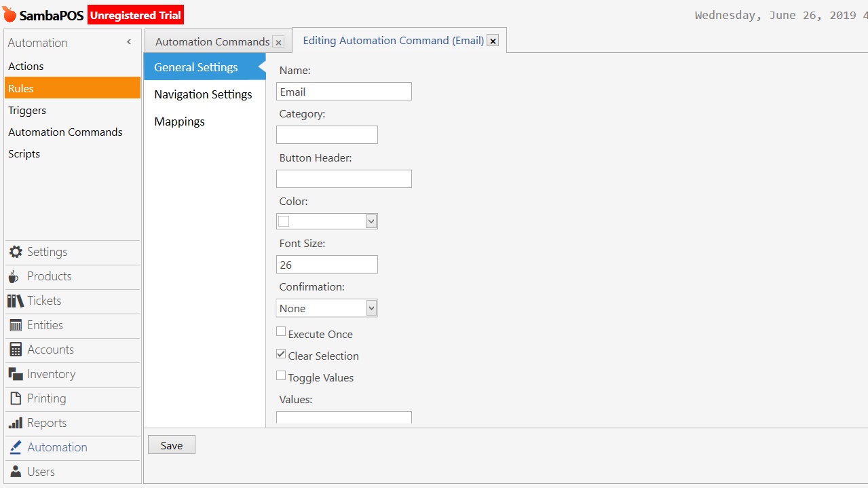
Task: Open the Color picker dropdown
Action: tap(371, 221)
